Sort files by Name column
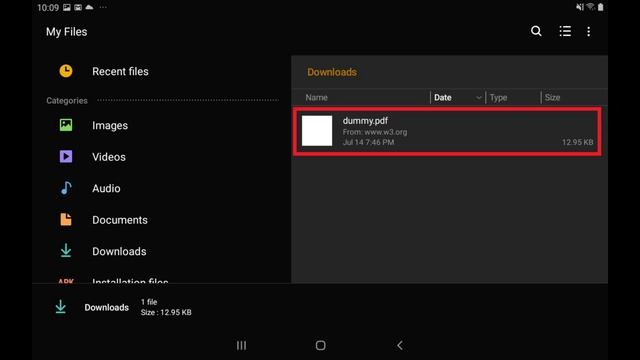 tap(316, 98)
